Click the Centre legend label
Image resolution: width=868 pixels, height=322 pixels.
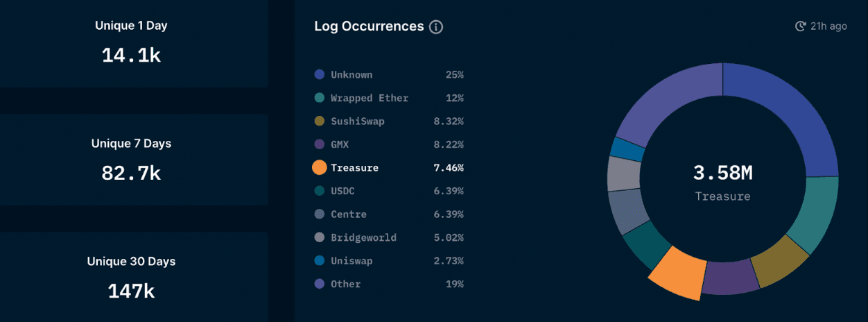click(x=349, y=214)
